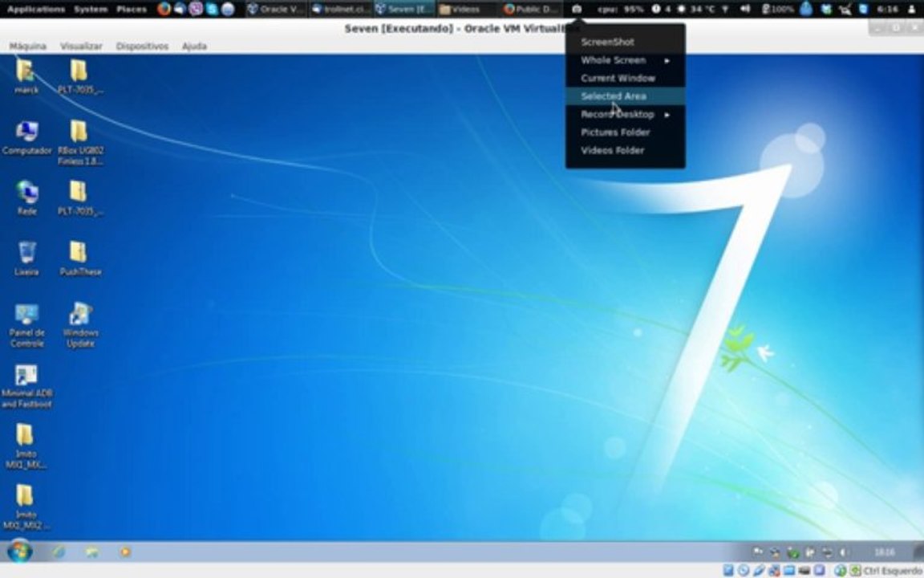Launch Internet Explorer from Windows taskbar
This screenshot has height=578, width=924.
[x=59, y=552]
